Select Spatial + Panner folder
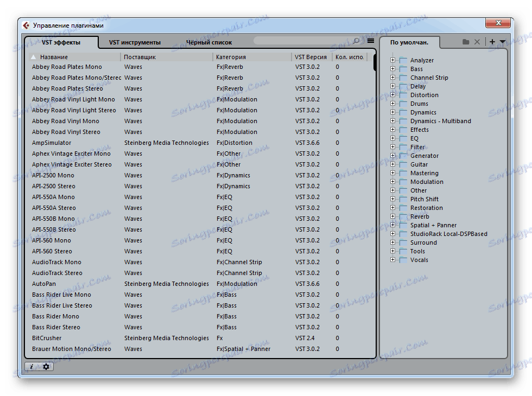The height and width of the screenshot is (396, 532). [433, 226]
